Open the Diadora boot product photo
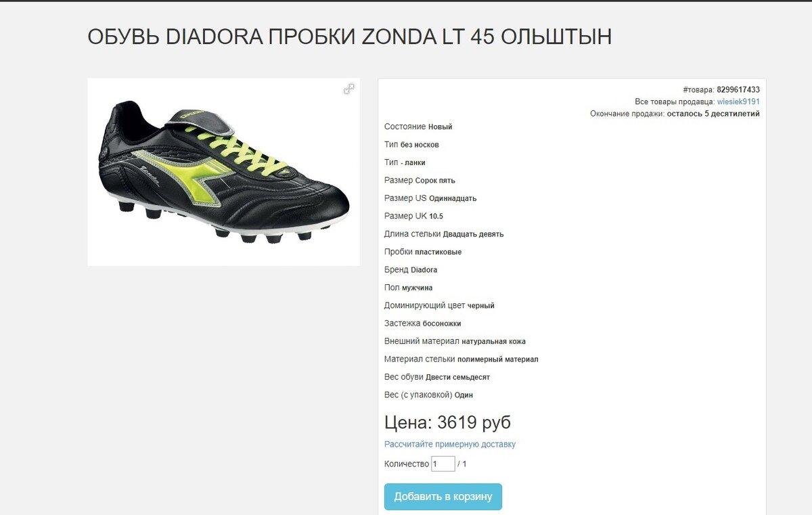This screenshot has width=812, height=515. pyautogui.click(x=223, y=172)
